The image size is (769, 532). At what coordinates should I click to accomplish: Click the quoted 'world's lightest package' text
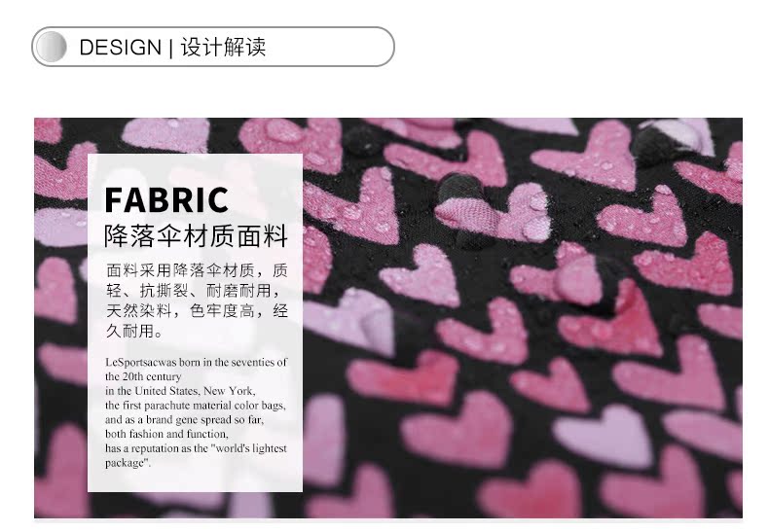(x=196, y=455)
